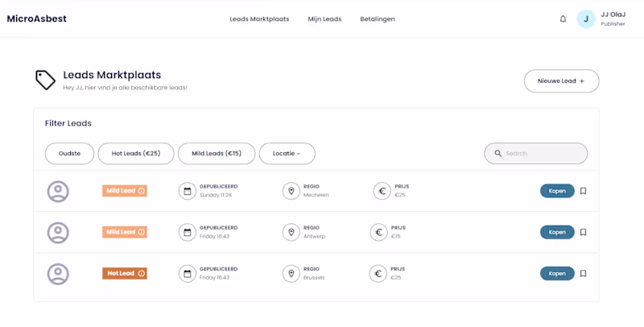
Task: Go to Mijn Leads tab
Action: pos(324,19)
